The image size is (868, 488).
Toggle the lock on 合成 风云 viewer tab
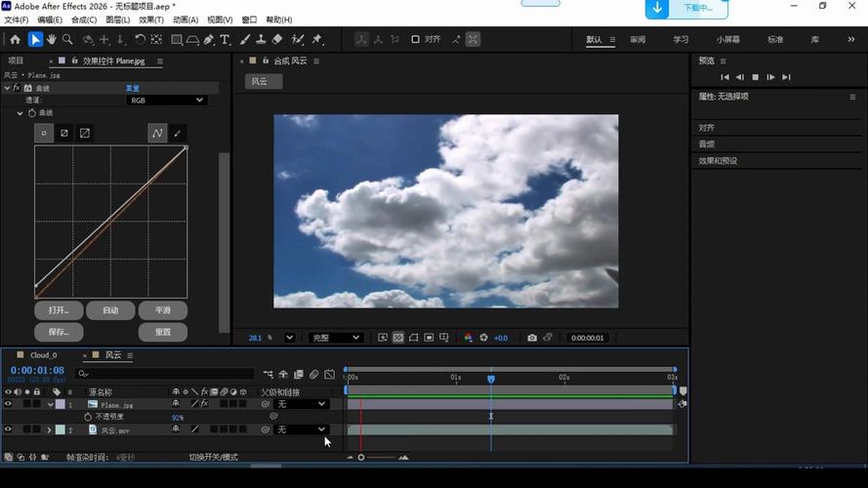pyautogui.click(x=266, y=61)
